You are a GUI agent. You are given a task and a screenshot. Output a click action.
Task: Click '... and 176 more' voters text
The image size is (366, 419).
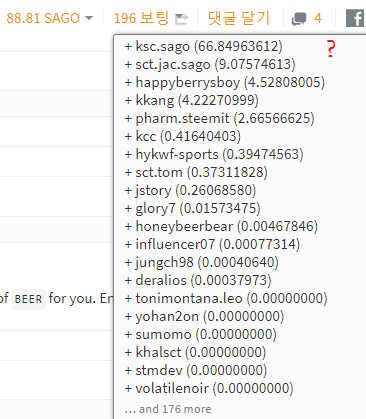pos(168,409)
